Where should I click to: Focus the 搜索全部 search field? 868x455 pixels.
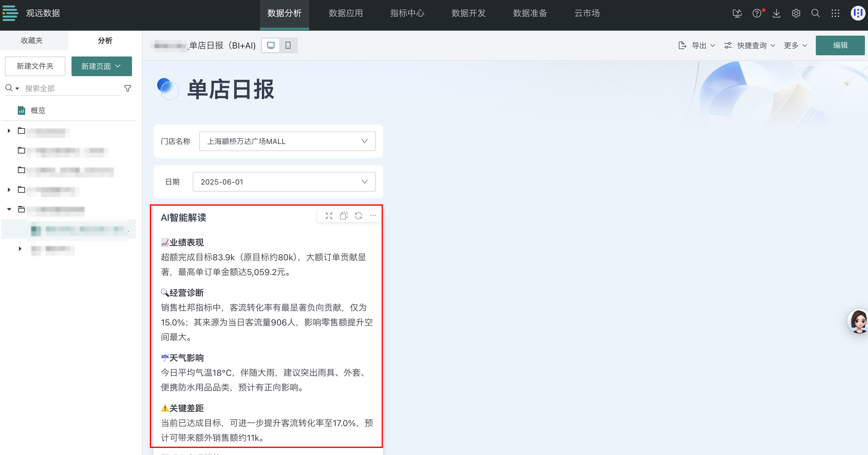coord(72,88)
